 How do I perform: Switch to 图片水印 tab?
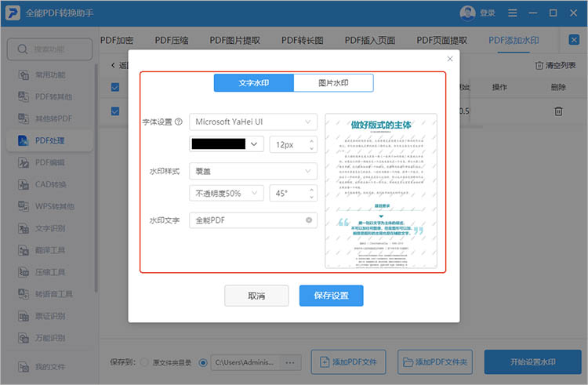(333, 83)
